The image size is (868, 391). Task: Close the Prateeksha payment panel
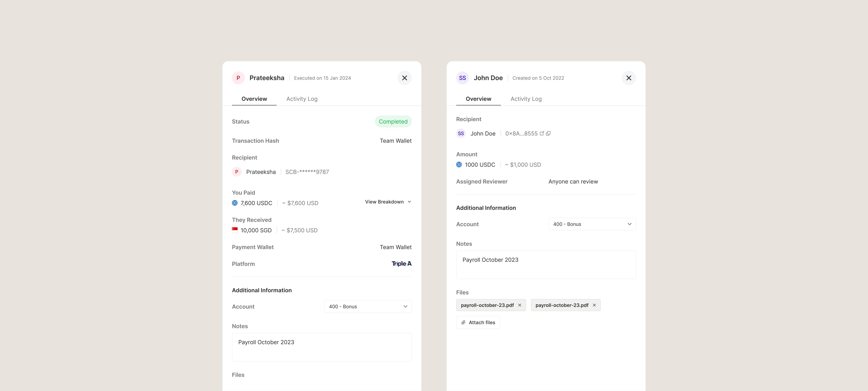coord(404,78)
